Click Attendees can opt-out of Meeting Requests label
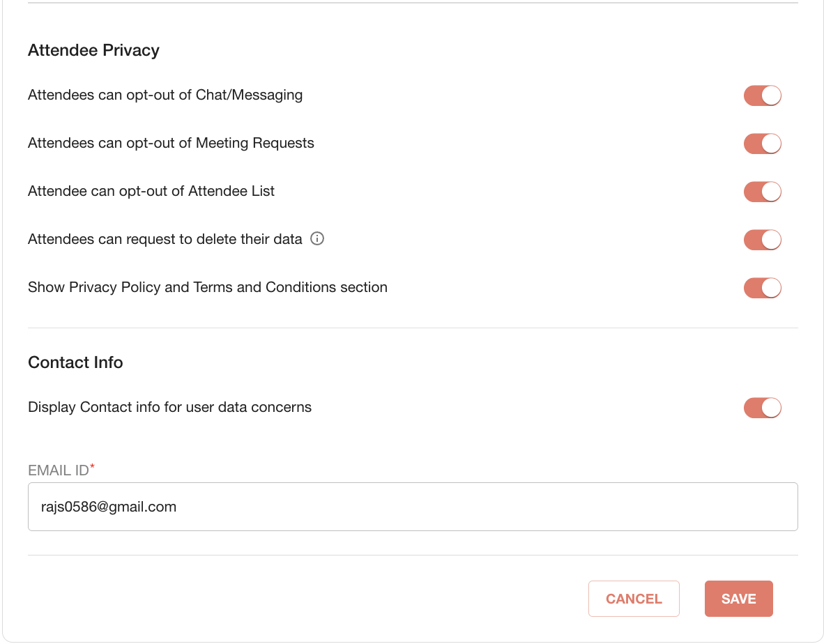This screenshot has height=644, width=824. [x=171, y=143]
